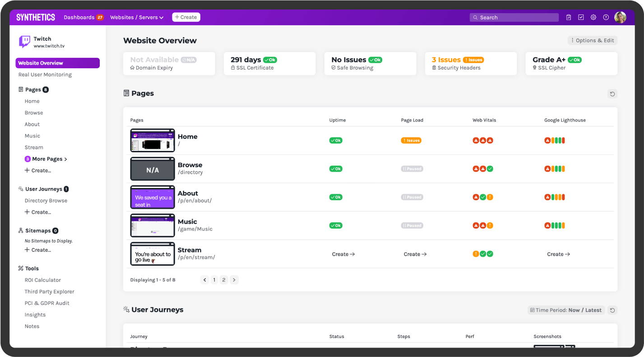Image resolution: width=644 pixels, height=357 pixels.
Task: Open the Time Period selector
Action: (x=566, y=310)
